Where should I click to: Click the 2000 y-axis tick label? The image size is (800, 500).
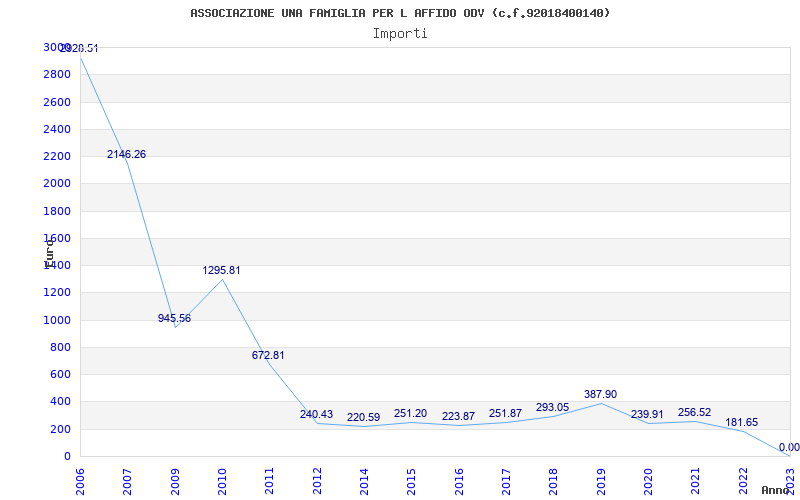(57, 184)
